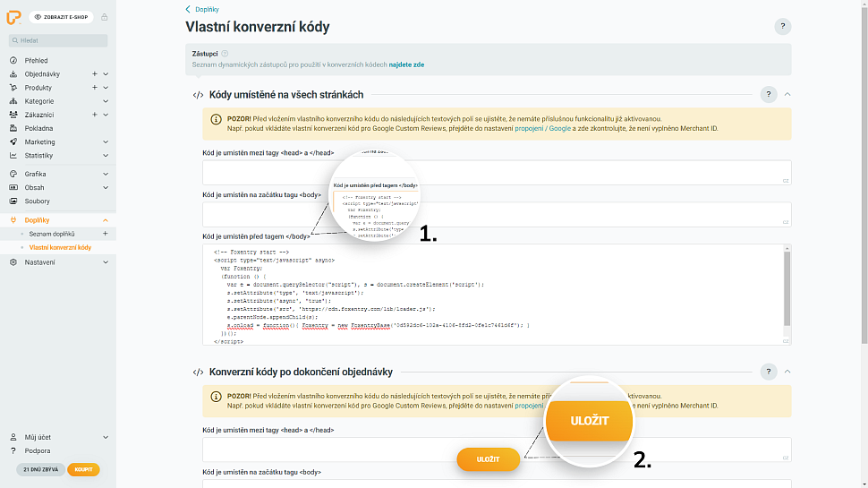Click the orange shop logo icon
The image size is (868, 488).
pyautogui.click(x=13, y=17)
